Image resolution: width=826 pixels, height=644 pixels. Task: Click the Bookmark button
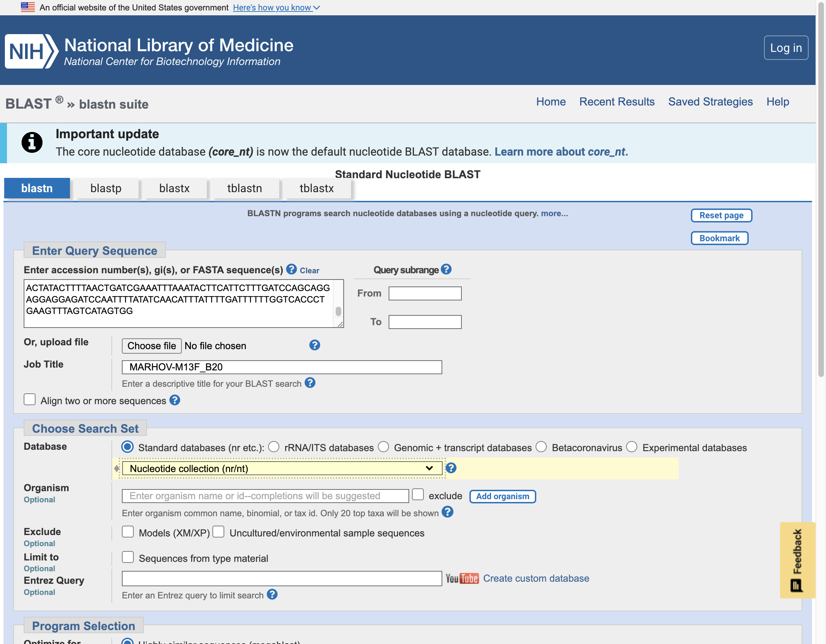pyautogui.click(x=719, y=238)
